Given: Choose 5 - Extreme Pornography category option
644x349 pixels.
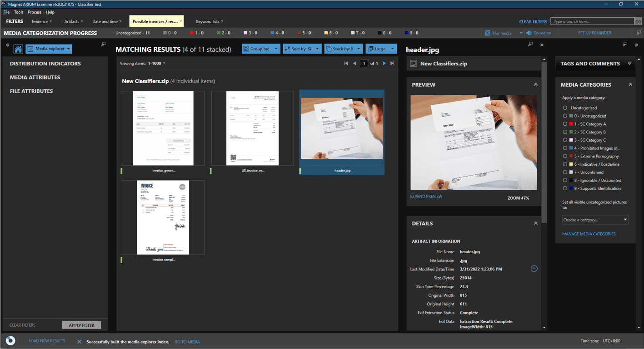Looking at the screenshot, I should [565, 156].
